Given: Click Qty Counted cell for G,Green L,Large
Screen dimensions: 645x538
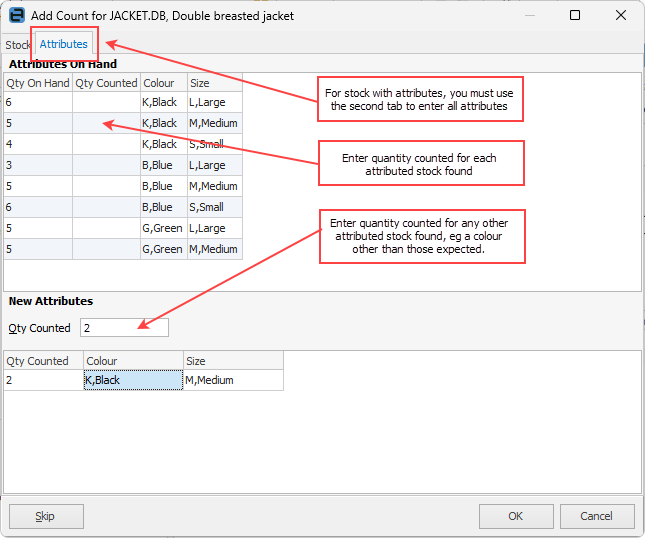Looking at the screenshot, I should [x=106, y=228].
